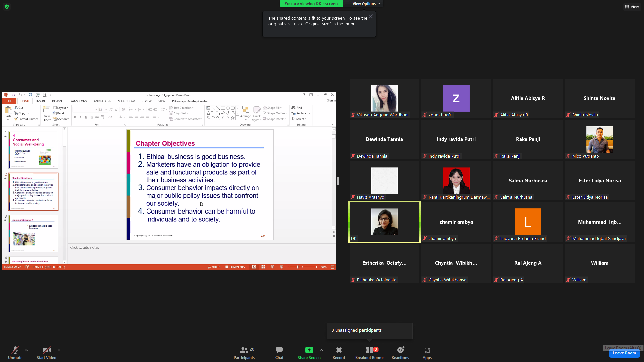Toggle Underline formatting in Font group
This screenshot has width=644, height=362.
(86, 117)
